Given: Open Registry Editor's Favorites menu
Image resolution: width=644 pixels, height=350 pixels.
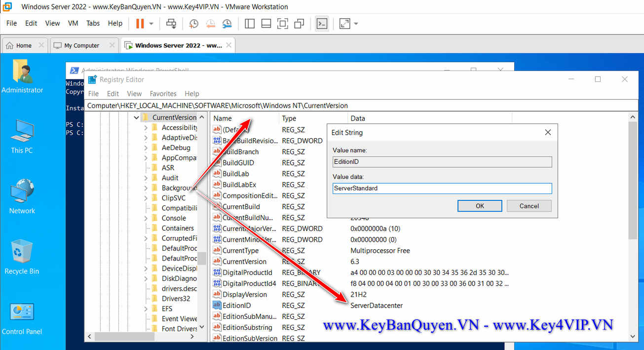Looking at the screenshot, I should point(163,93).
